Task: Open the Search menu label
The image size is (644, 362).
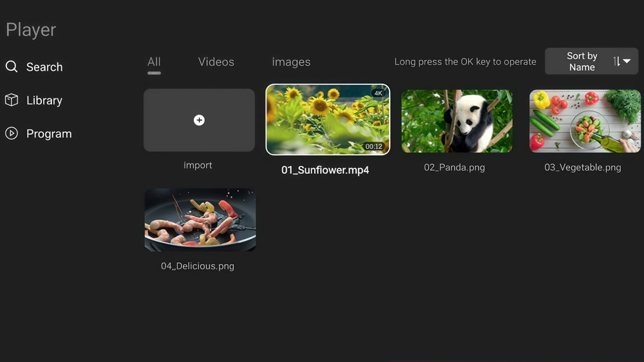Action: click(44, 67)
